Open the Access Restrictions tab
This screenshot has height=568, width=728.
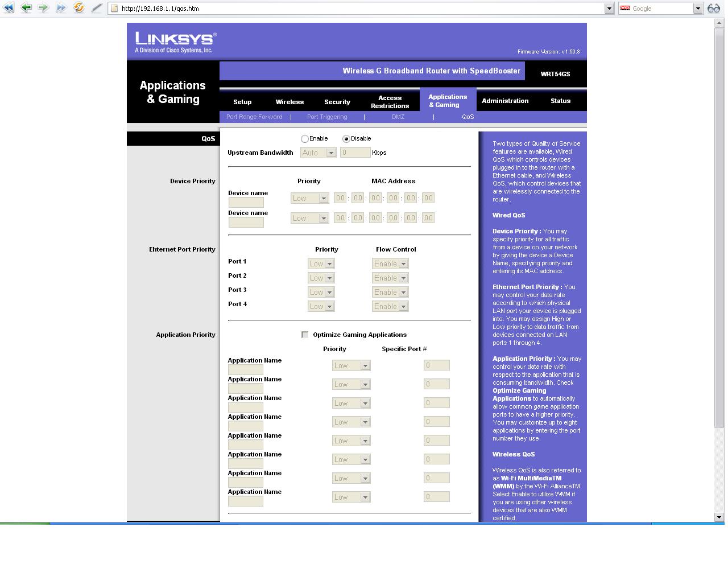coord(390,102)
